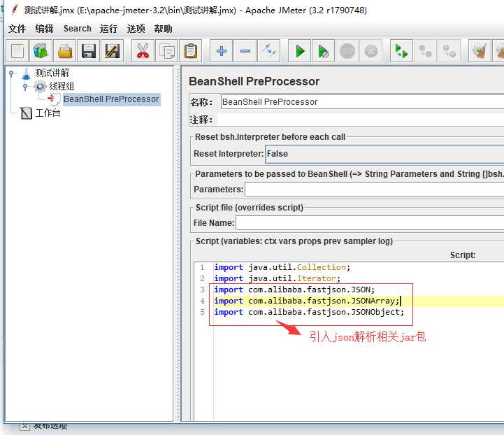Paste using the clipboard icon
The width and height of the screenshot is (504, 435).
coord(190,51)
